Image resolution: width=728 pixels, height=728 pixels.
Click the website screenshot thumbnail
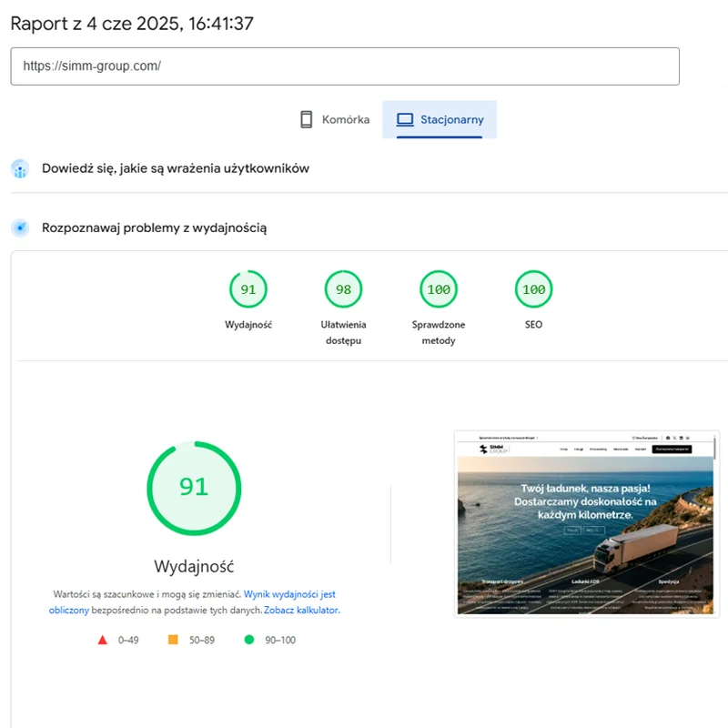point(586,524)
